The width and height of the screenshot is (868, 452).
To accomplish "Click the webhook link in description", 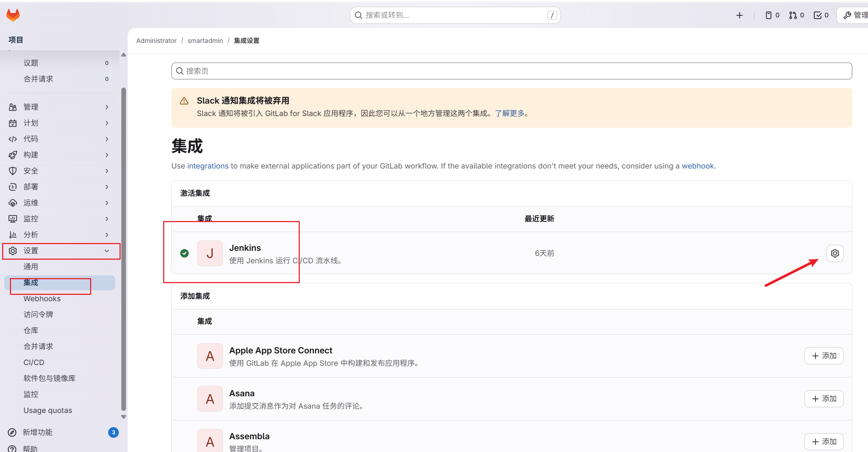I will pos(697,166).
